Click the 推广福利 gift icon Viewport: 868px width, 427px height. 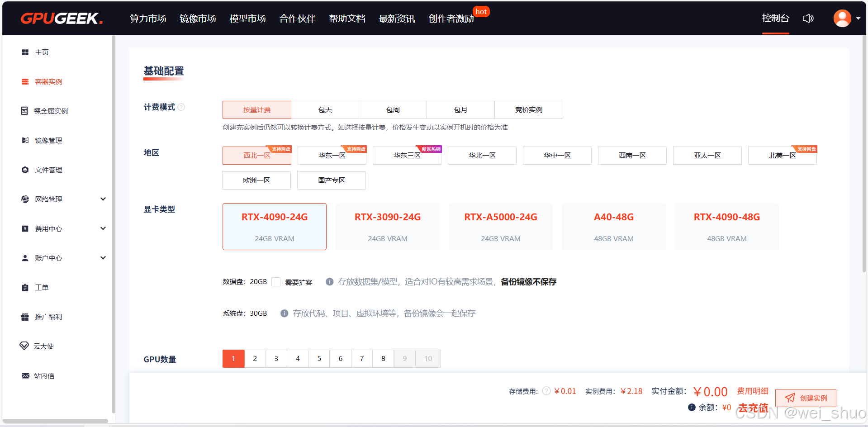pyautogui.click(x=25, y=317)
